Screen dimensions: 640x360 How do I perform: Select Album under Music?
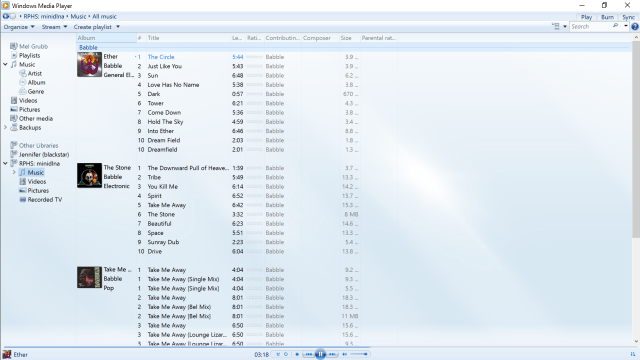(33, 82)
